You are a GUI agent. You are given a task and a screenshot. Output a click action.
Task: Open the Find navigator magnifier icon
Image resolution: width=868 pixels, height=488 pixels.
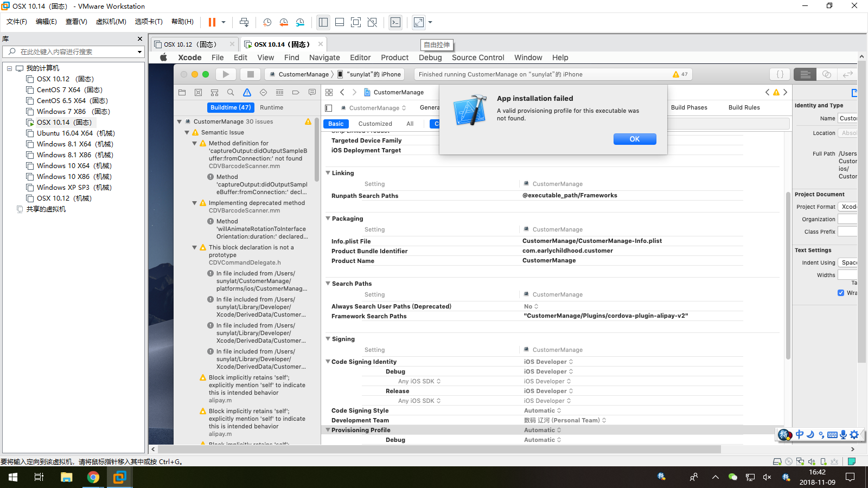tap(231, 92)
